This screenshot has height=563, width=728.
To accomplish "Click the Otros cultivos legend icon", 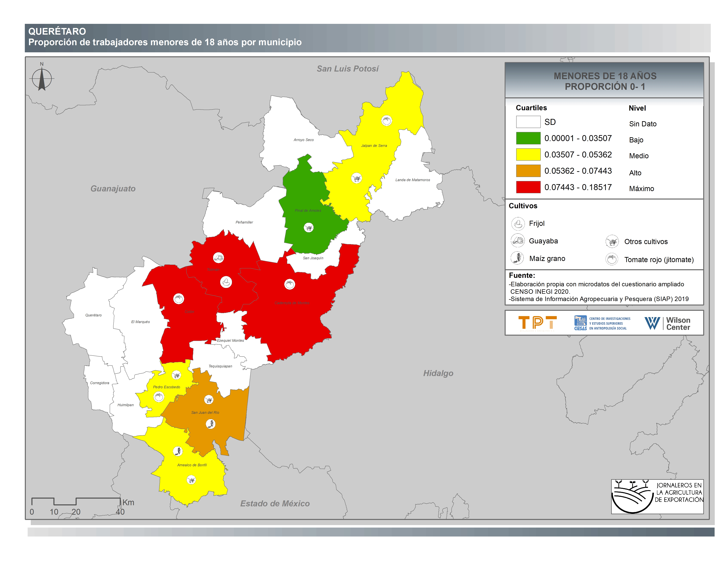I will [612, 241].
